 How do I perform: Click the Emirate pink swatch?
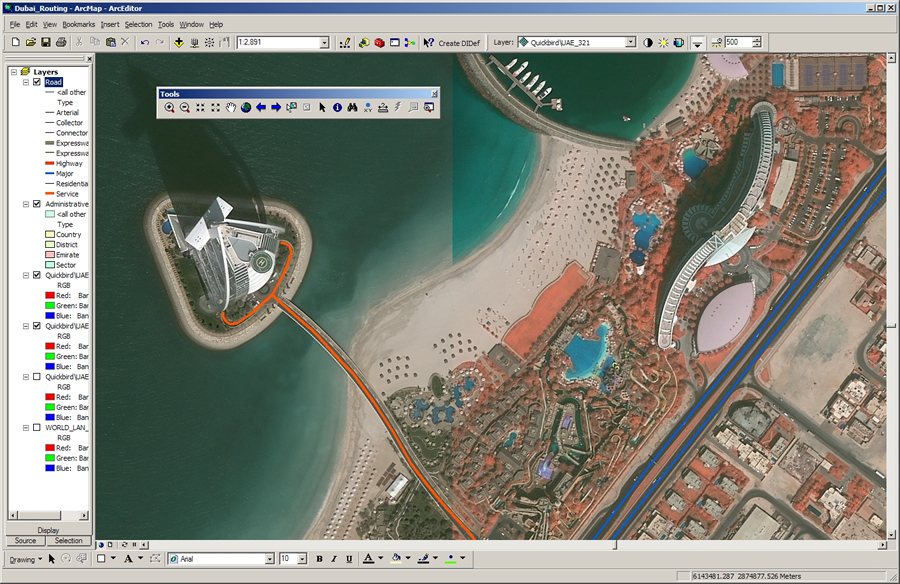[x=49, y=255]
